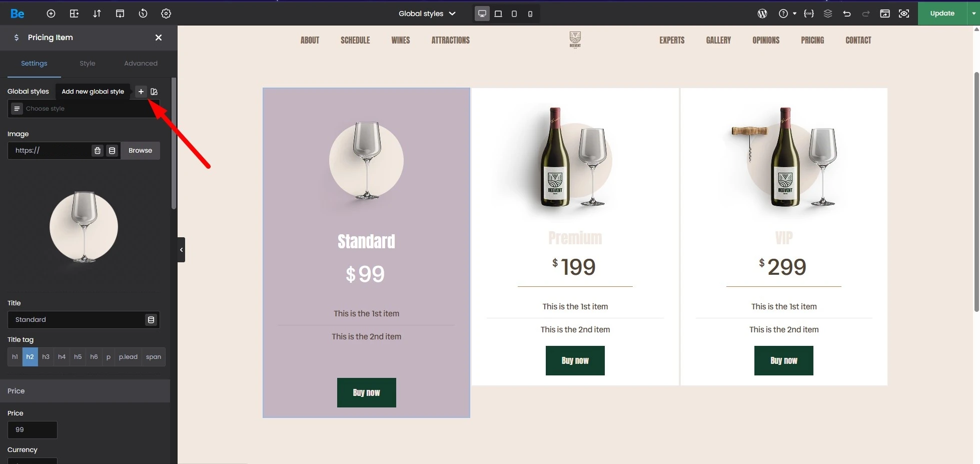980x464 pixels.
Task: Open the settings gear in top toolbar
Action: pos(166,14)
